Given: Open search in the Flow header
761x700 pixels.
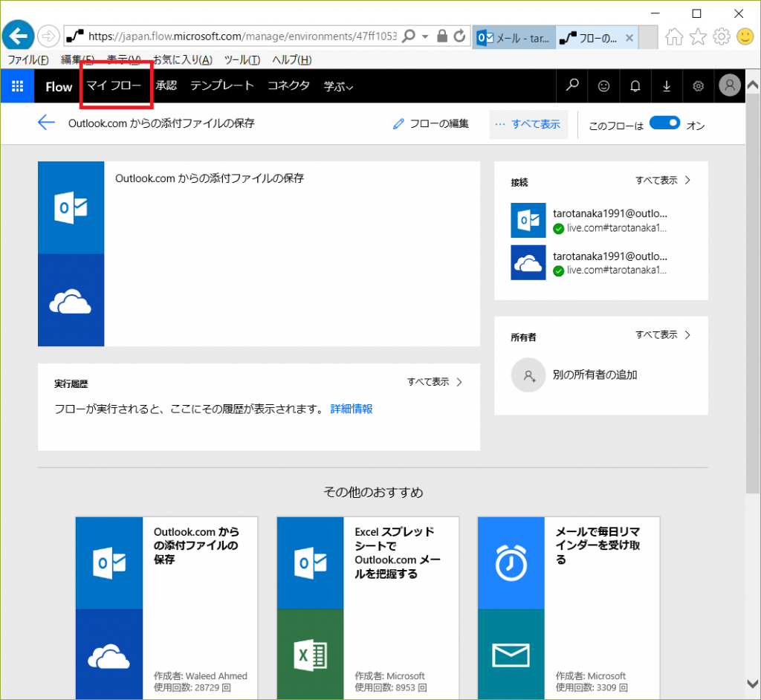Looking at the screenshot, I should tap(572, 86).
